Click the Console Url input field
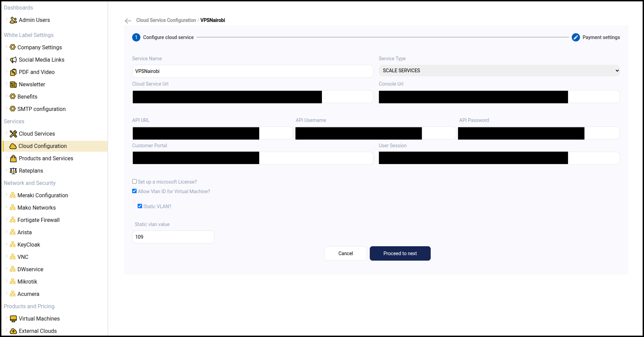 coord(499,97)
